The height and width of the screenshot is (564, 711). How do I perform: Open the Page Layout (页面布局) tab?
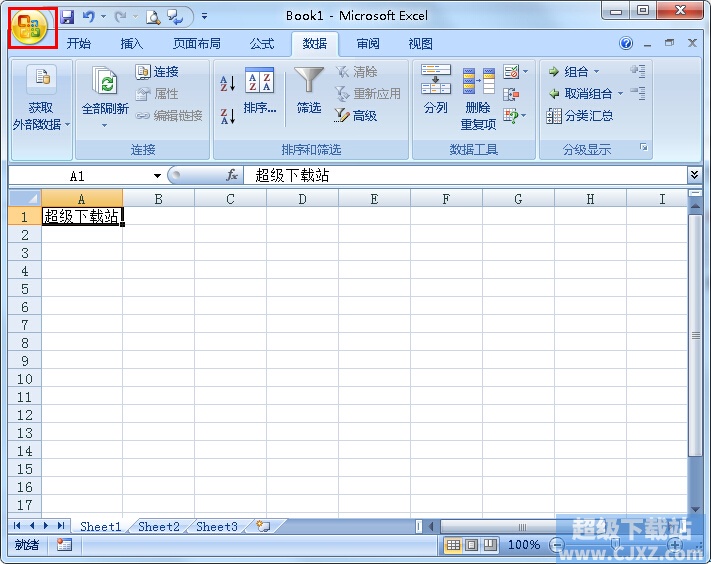(x=197, y=44)
